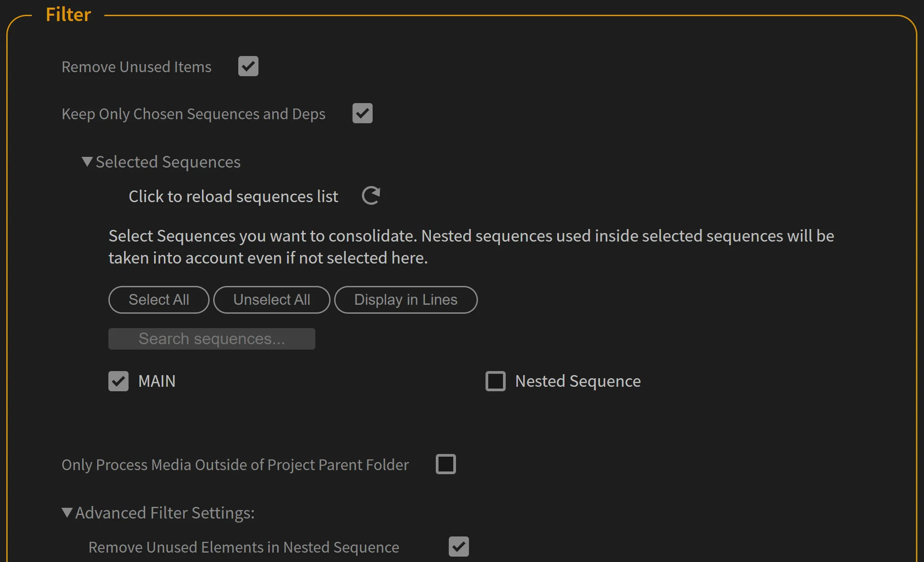Click the Unselect All button
The width and height of the screenshot is (924, 562).
coord(271,299)
